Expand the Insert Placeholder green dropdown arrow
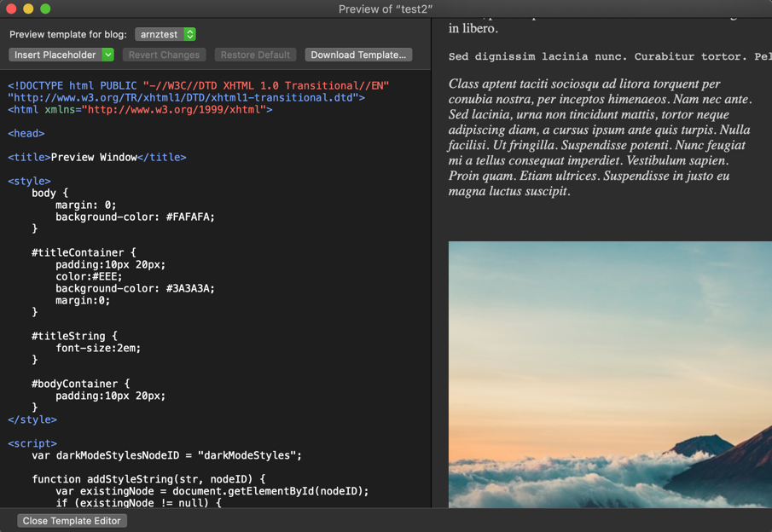772x532 pixels. pos(107,55)
